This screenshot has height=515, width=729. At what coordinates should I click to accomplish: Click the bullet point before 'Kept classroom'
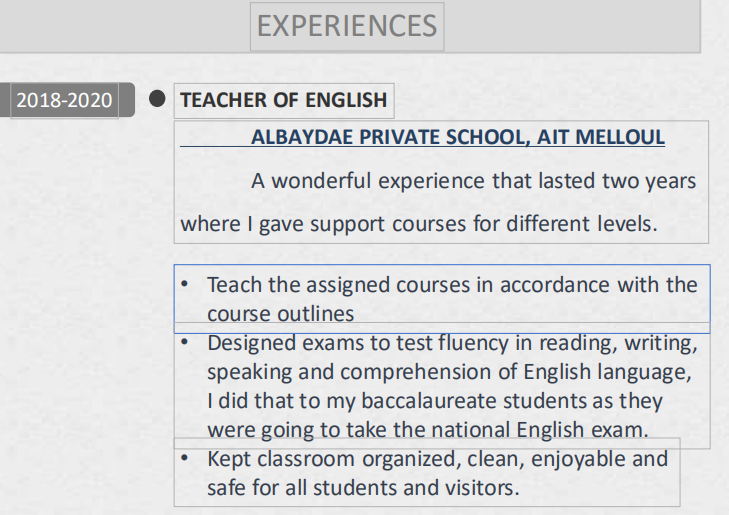pyautogui.click(x=185, y=458)
